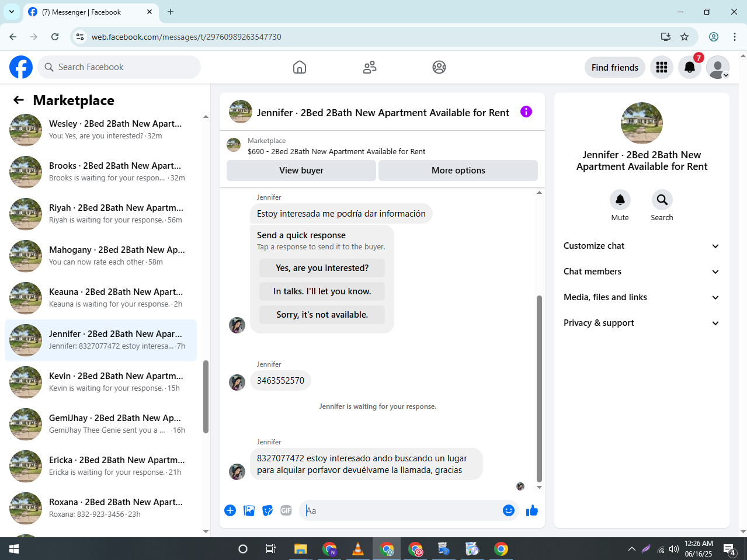Open GemiJhay's conversation
The width and height of the screenshot is (747, 560).
[x=100, y=424]
